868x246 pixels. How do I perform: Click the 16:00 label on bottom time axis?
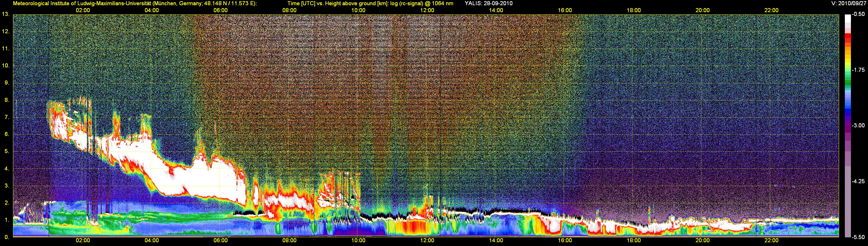click(x=565, y=240)
